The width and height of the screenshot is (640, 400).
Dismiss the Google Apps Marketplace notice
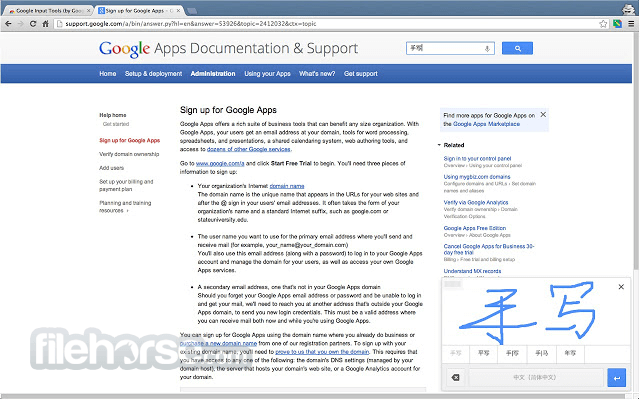click(543, 115)
